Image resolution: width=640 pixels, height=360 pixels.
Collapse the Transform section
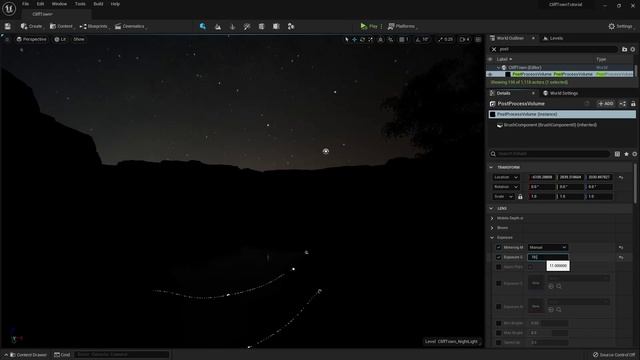[491, 167]
